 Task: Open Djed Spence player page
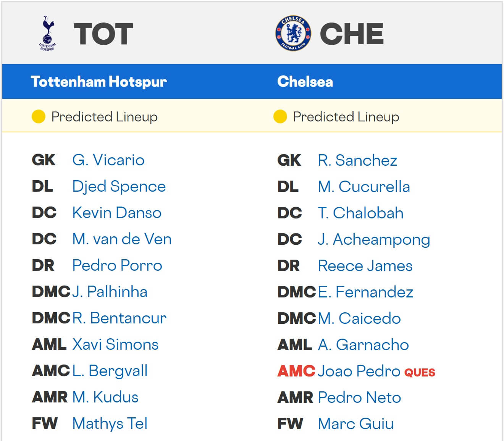(119, 186)
